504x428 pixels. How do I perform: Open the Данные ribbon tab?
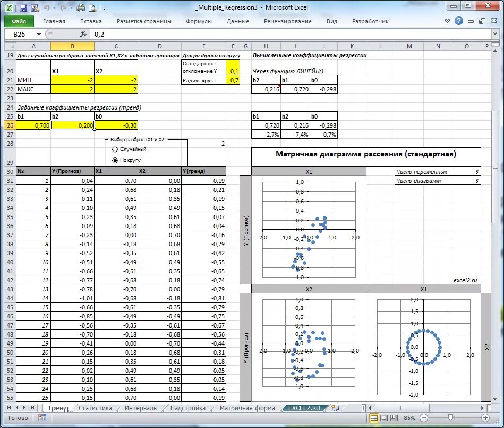click(x=237, y=21)
